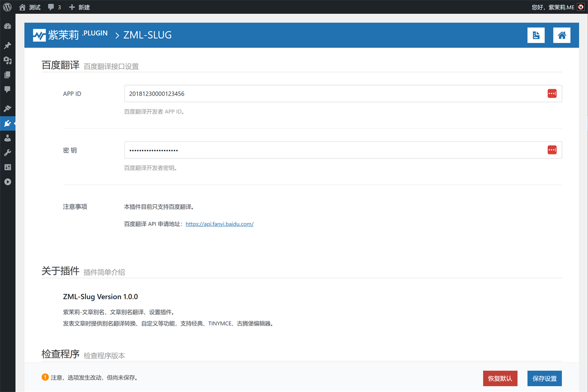Screen dimensions: 588x392
Task: Visit the 测试 site home
Action: 30,7
